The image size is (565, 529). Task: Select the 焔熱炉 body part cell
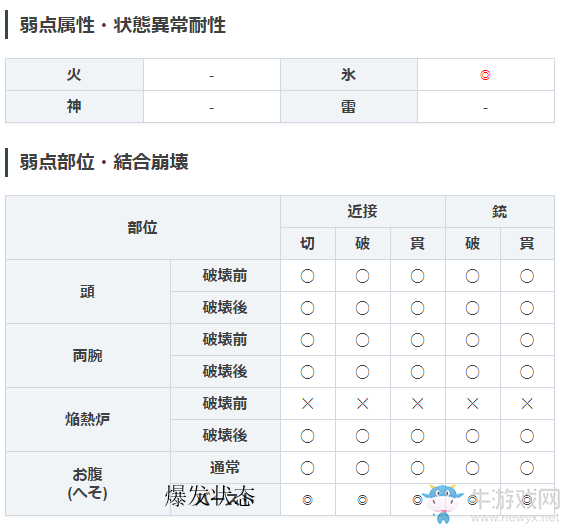(x=88, y=419)
